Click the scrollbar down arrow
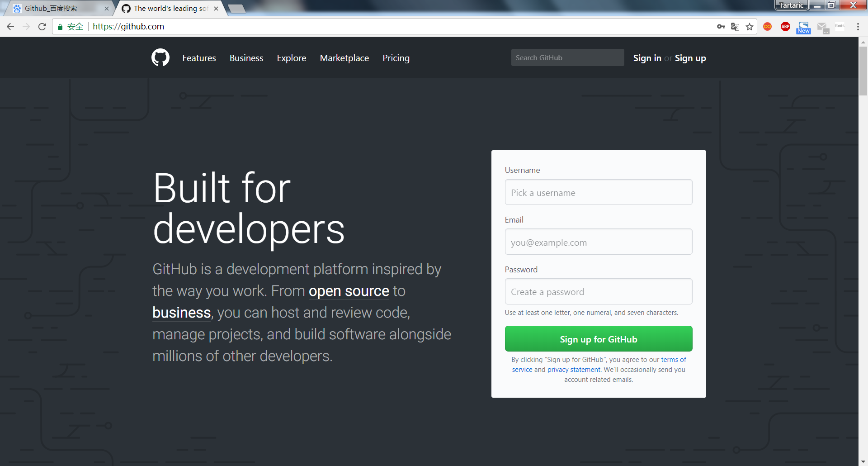This screenshot has height=466, width=868. click(863, 461)
